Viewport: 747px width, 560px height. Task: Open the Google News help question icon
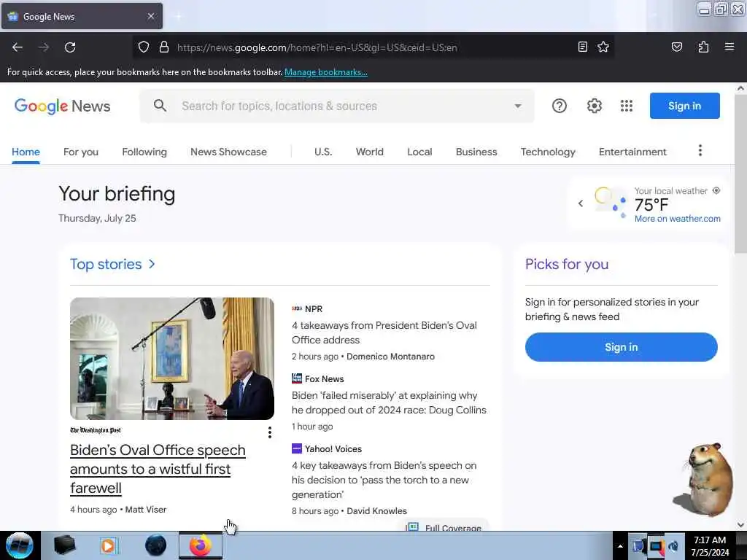coord(560,106)
